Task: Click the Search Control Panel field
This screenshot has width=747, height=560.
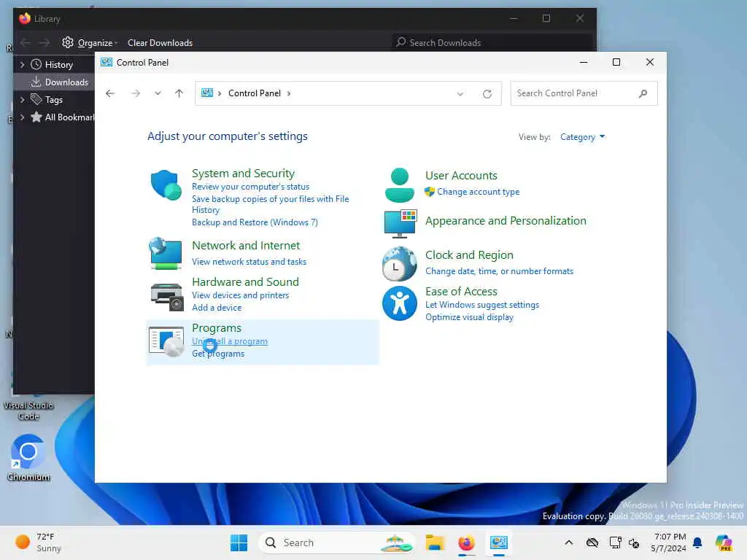Action: pos(584,93)
